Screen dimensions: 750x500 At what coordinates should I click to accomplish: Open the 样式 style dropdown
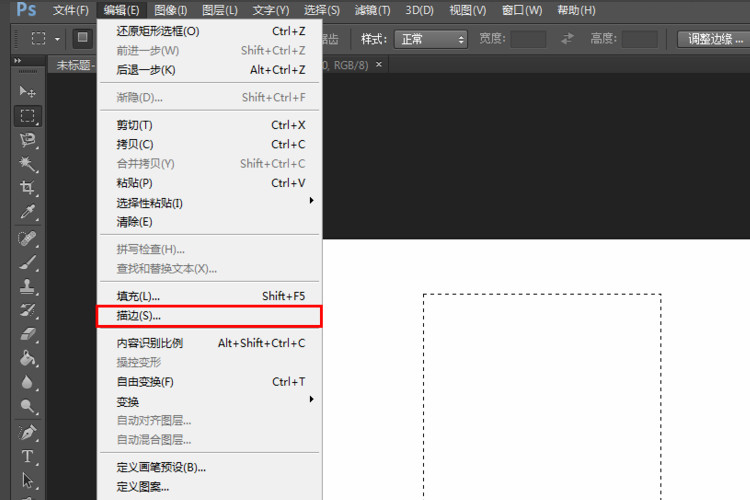point(430,39)
